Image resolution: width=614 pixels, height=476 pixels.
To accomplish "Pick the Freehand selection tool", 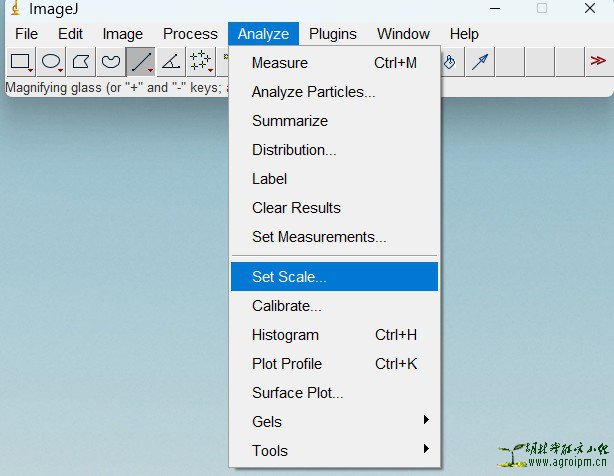I will (111, 62).
